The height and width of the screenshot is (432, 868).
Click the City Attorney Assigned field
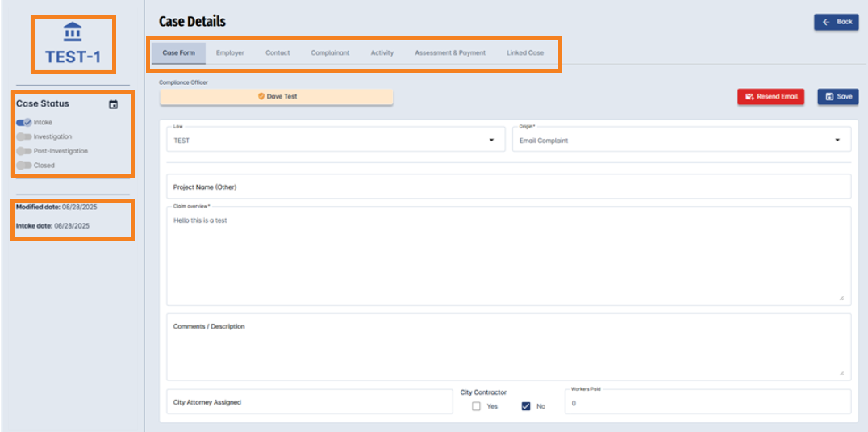point(310,401)
